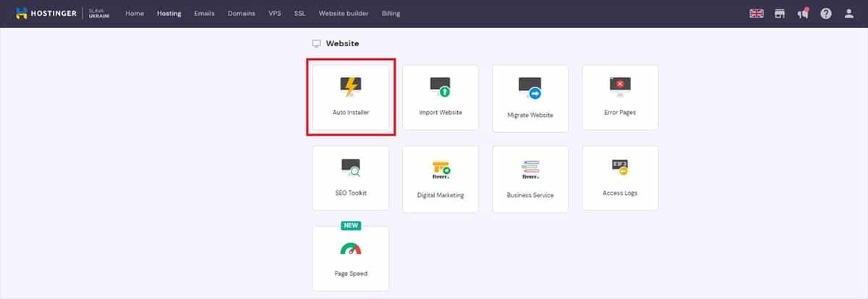
Task: Select the Hosting menu item
Action: click(x=169, y=14)
